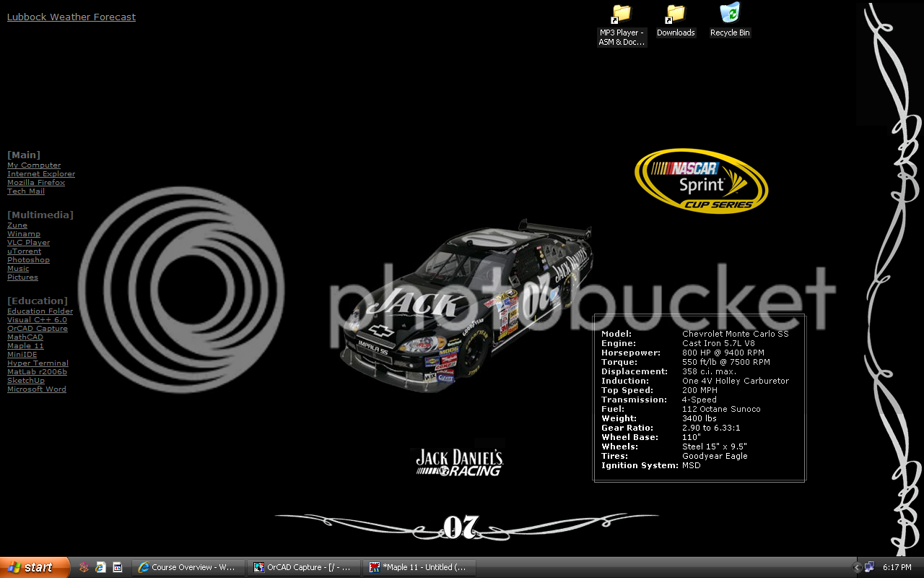Open the Pictures link

tap(22, 277)
